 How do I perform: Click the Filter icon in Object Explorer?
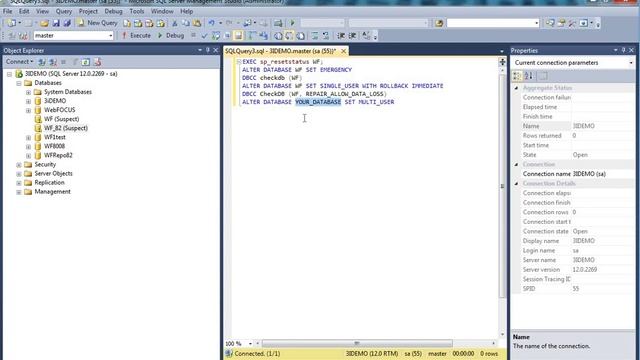[75, 62]
